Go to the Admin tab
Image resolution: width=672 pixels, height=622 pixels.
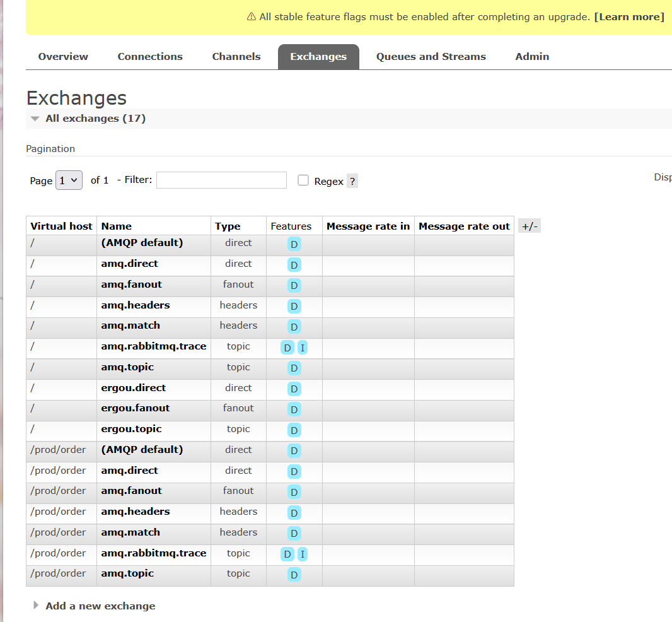pos(532,57)
